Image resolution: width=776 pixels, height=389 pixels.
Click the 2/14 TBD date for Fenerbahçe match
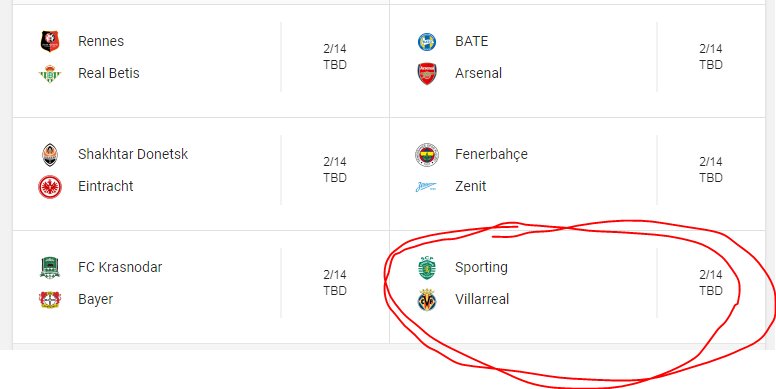[711, 170]
